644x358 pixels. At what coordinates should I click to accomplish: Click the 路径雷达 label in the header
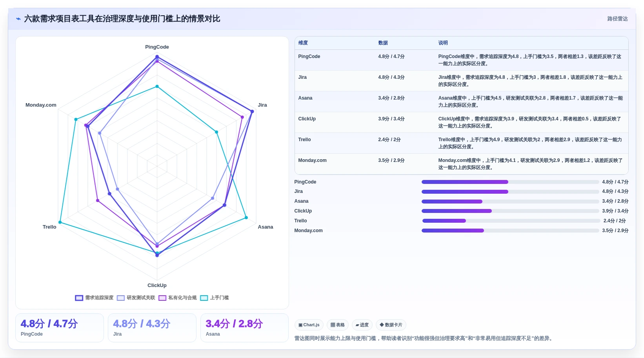617,19
